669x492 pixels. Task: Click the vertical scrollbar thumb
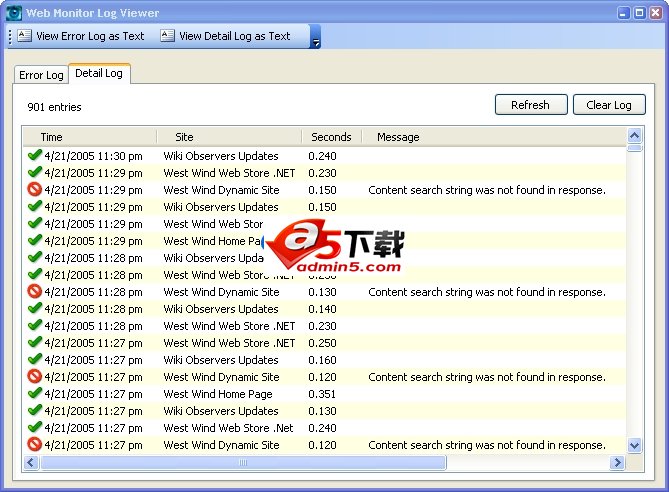coord(634,148)
